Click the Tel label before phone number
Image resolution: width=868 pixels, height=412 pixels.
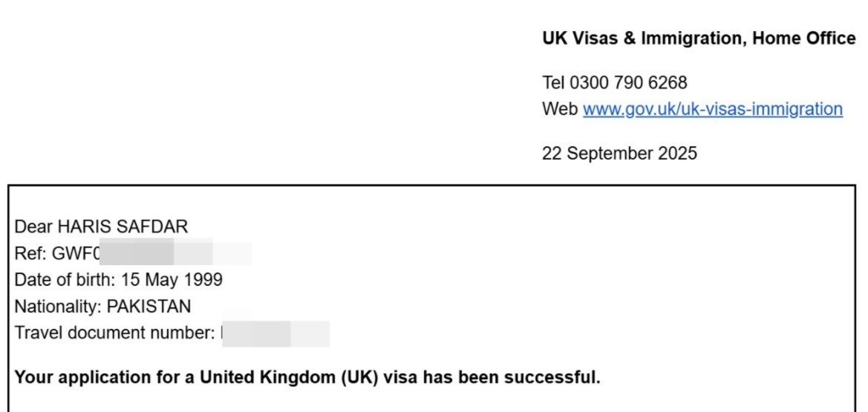(x=554, y=82)
